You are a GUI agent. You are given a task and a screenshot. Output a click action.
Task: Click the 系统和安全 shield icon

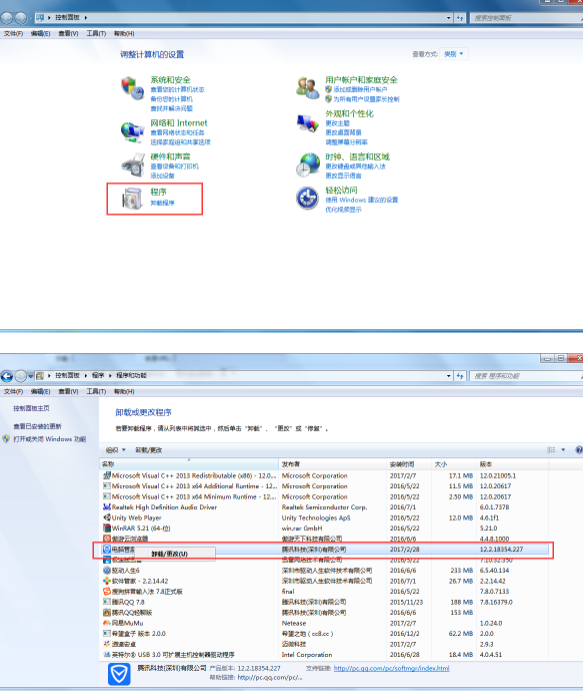[132, 87]
